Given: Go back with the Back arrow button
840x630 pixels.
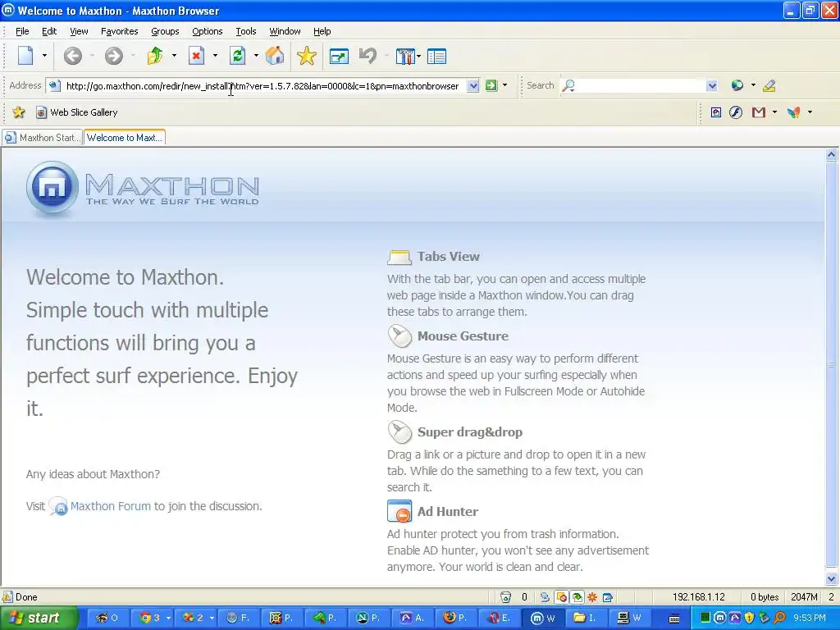Looking at the screenshot, I should 72,56.
